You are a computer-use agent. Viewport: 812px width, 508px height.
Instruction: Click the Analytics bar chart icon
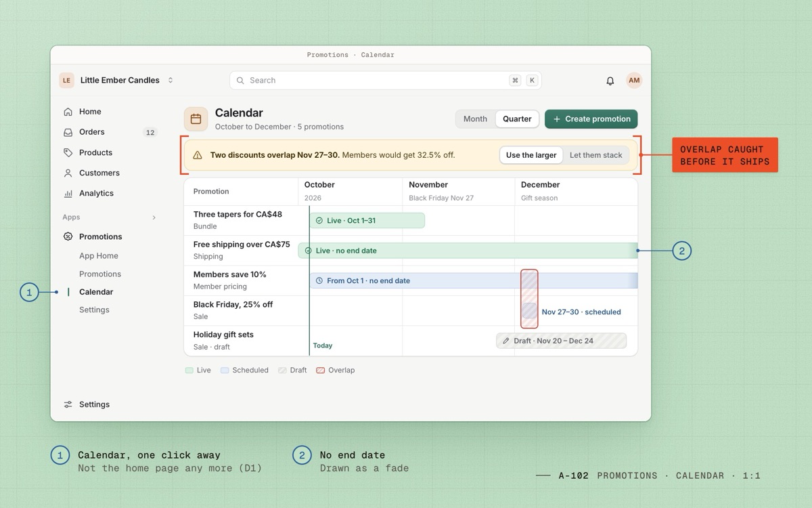tap(68, 193)
